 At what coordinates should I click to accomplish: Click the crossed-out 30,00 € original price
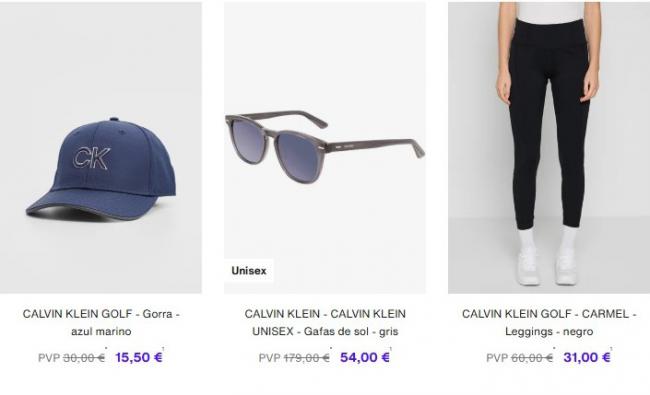point(84,358)
